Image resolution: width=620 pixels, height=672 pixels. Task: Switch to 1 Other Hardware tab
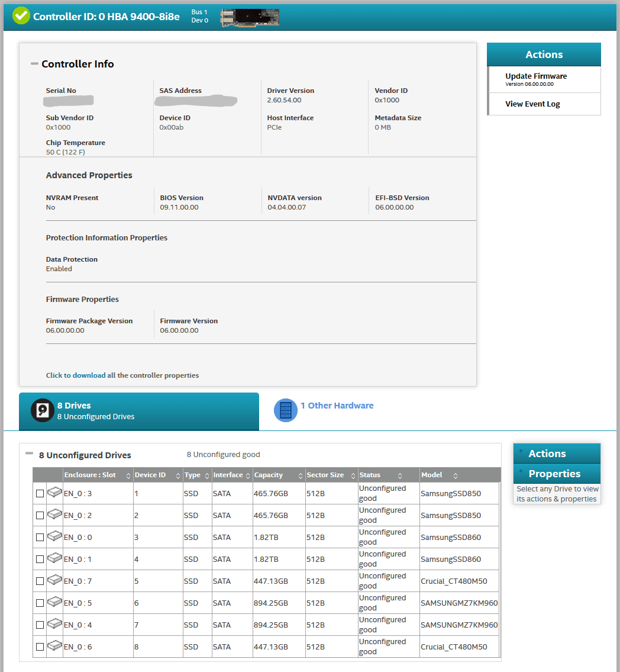337,406
